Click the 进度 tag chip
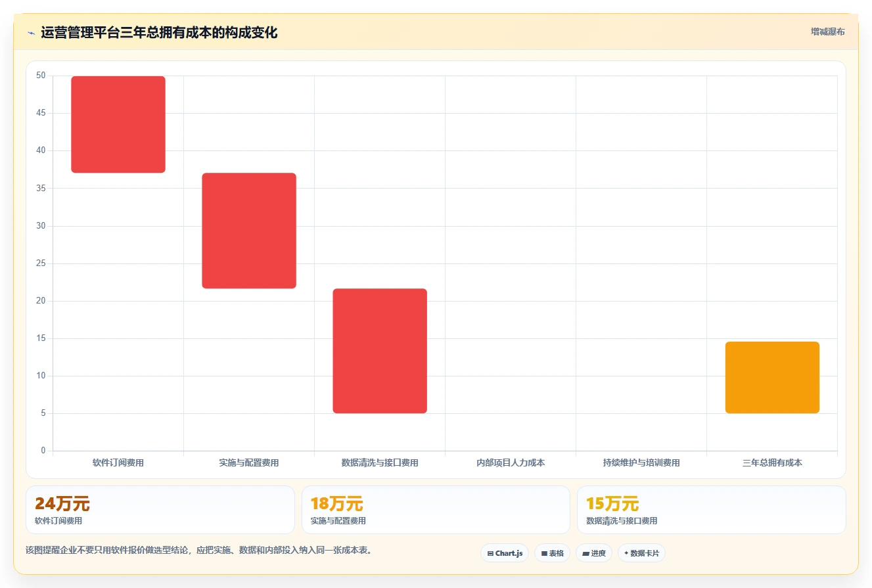This screenshot has height=588, width=872. click(594, 553)
